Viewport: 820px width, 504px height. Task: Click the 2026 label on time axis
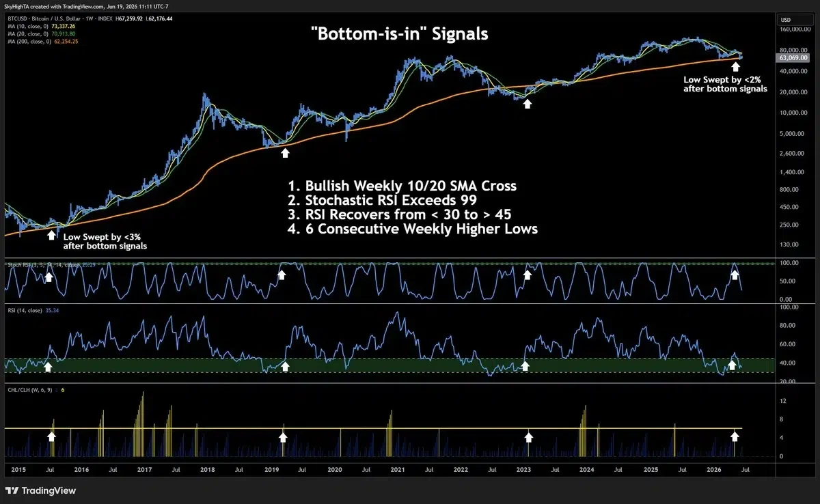coord(715,470)
